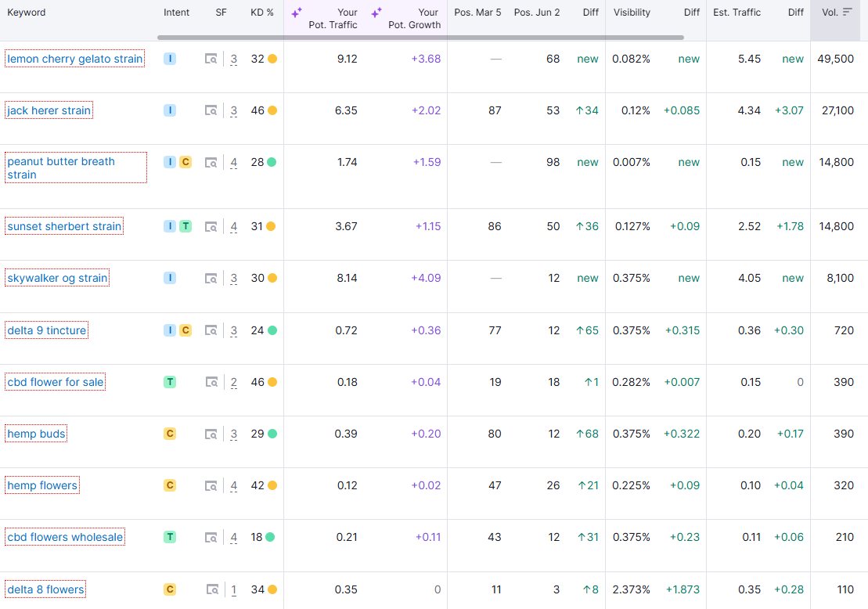This screenshot has height=609, width=868.
Task: Click the yellow KD dot for jack herer strain
Action: tap(272, 110)
